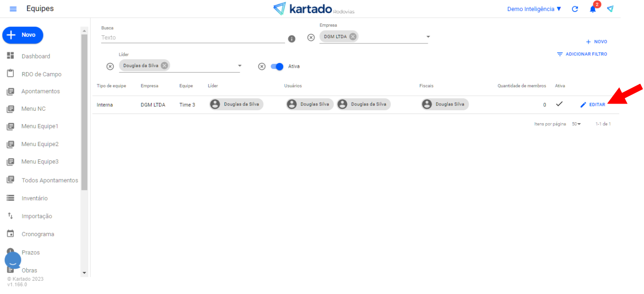Click the Busca text input field

pyautogui.click(x=192, y=38)
